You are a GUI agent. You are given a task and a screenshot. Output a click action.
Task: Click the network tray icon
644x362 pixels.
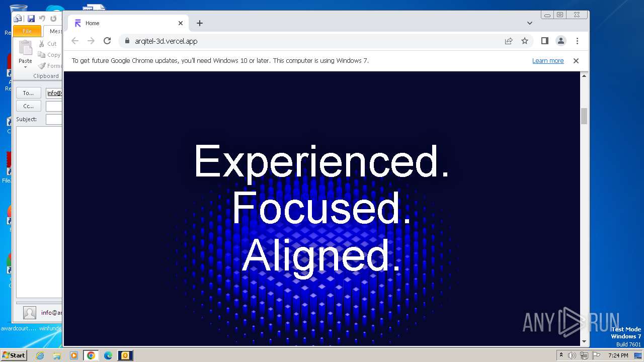(584, 355)
